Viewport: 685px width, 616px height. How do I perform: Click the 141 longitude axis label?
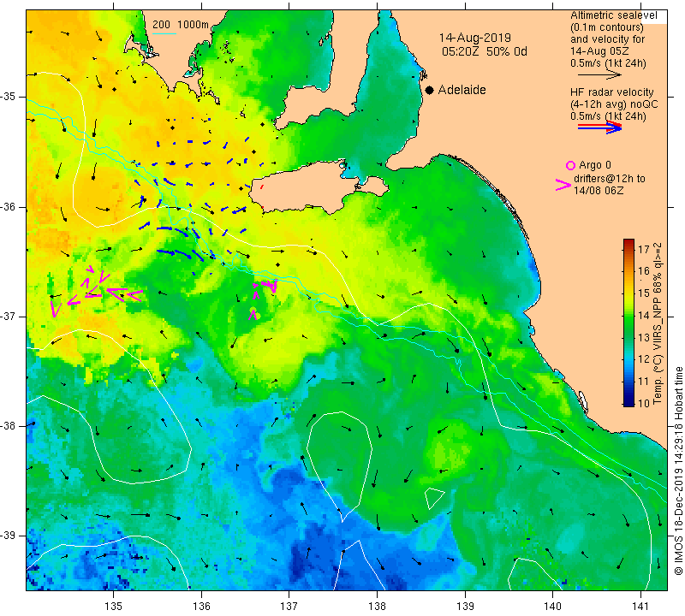pyautogui.click(x=640, y=606)
